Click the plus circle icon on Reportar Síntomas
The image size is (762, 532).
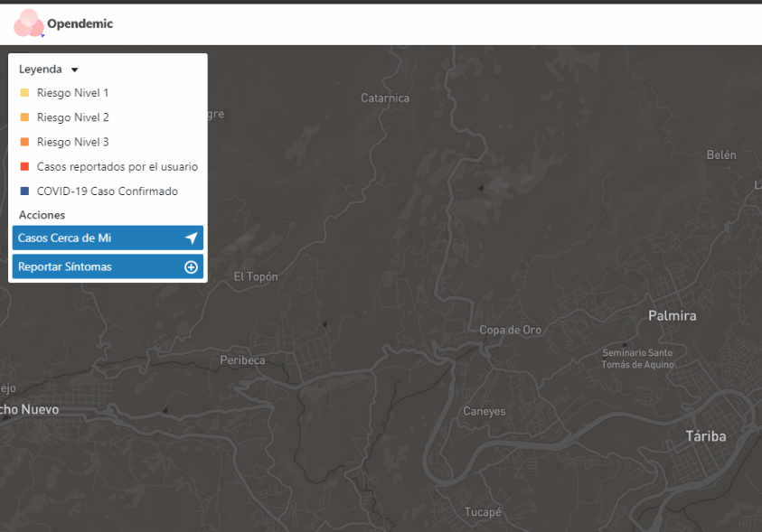(191, 267)
